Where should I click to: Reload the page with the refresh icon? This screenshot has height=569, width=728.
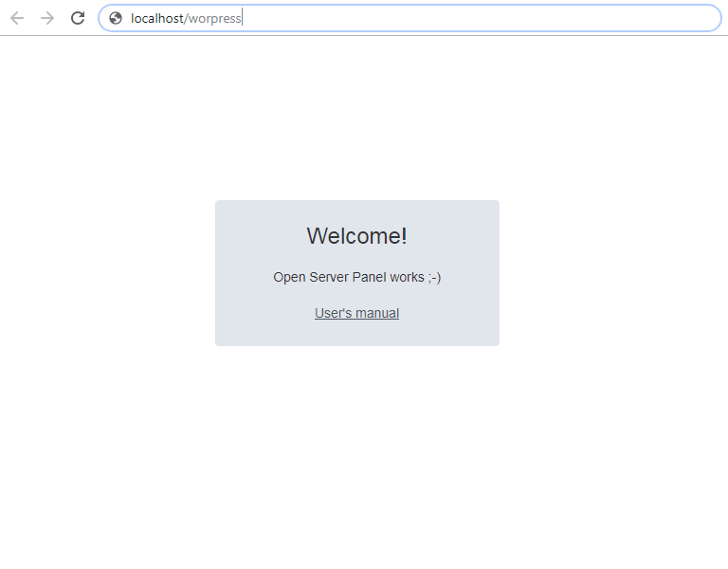tap(78, 18)
